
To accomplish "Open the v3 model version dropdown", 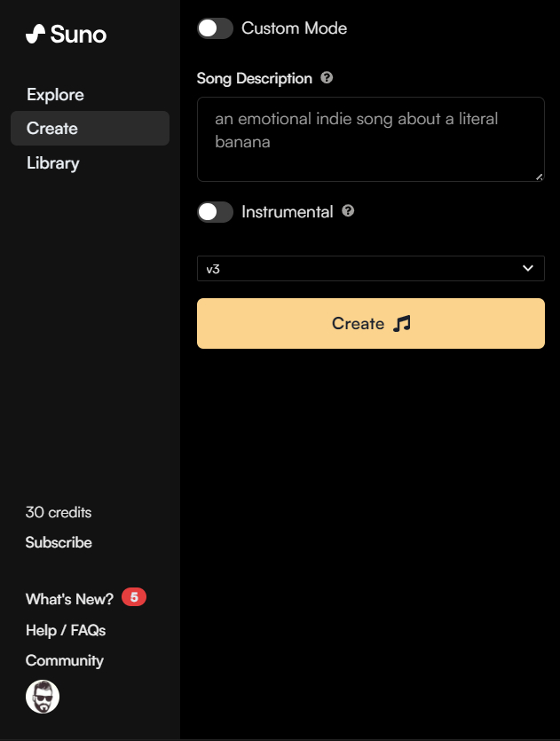I will click(370, 268).
